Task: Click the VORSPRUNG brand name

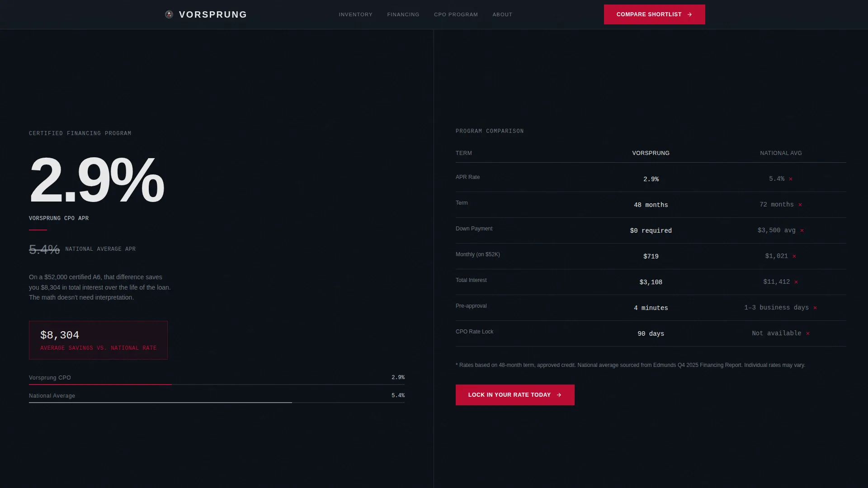Action: (x=213, y=14)
